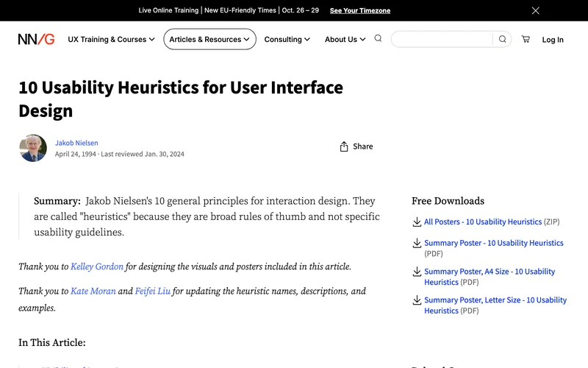
Task: Open Kelley Gordon's profile link
Action: [x=97, y=266]
